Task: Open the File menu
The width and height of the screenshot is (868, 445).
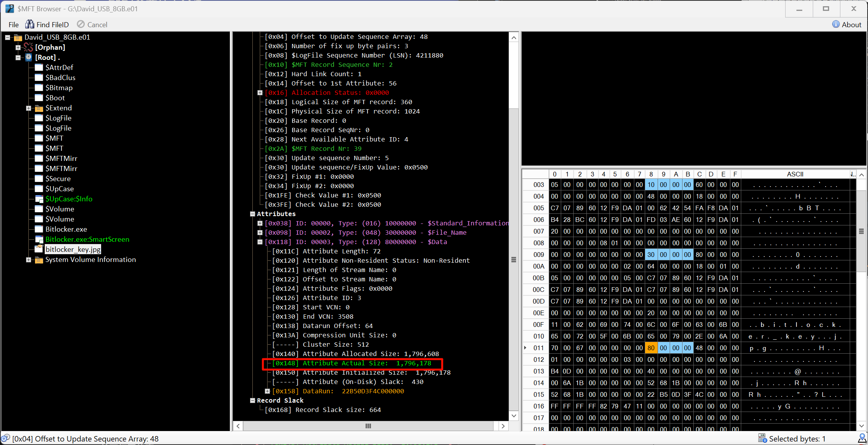Action: pyautogui.click(x=14, y=24)
